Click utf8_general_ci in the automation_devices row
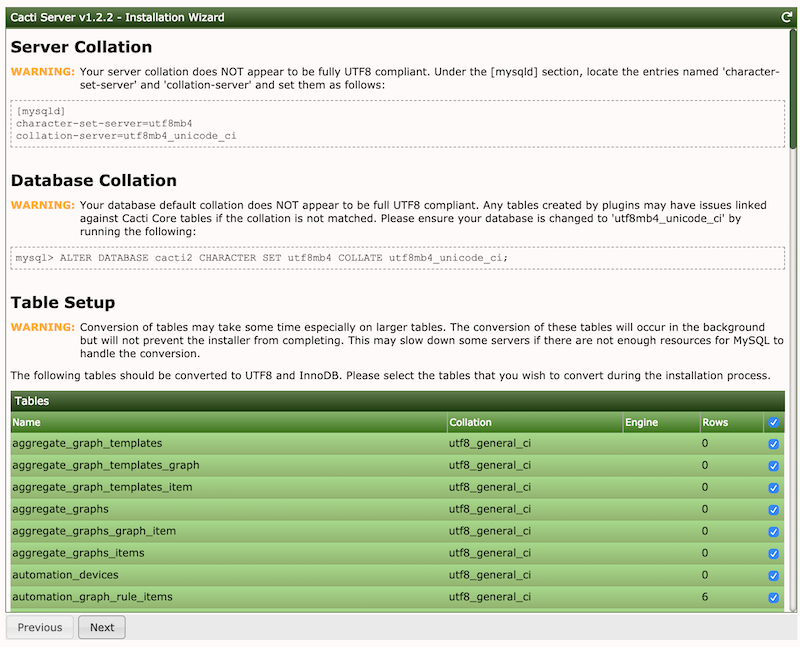800x647 pixels. coord(490,575)
